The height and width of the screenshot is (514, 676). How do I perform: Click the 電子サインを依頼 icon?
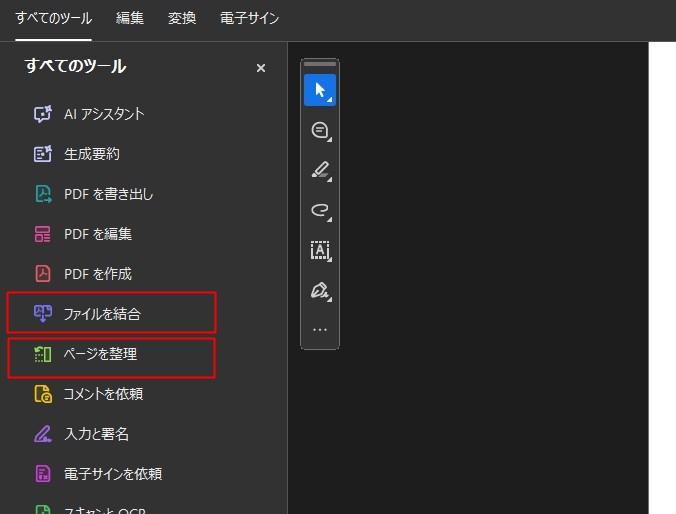[x=43, y=474]
